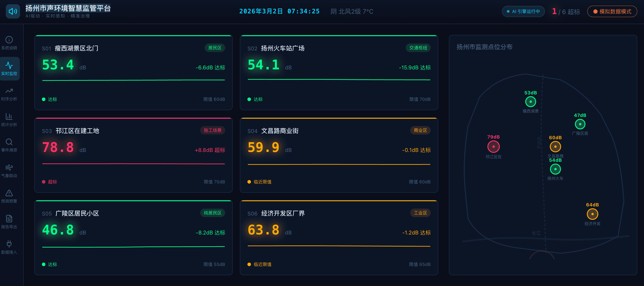Image resolution: width=644 pixels, height=286 pixels.
Task: Open 事件溯源 search icon
Action: [x=9, y=142]
